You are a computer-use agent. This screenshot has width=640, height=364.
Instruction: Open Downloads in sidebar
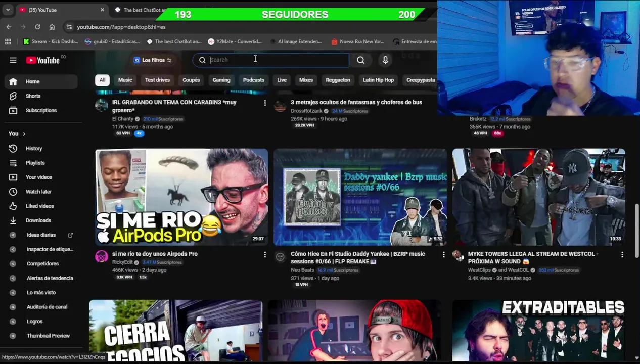point(41,220)
